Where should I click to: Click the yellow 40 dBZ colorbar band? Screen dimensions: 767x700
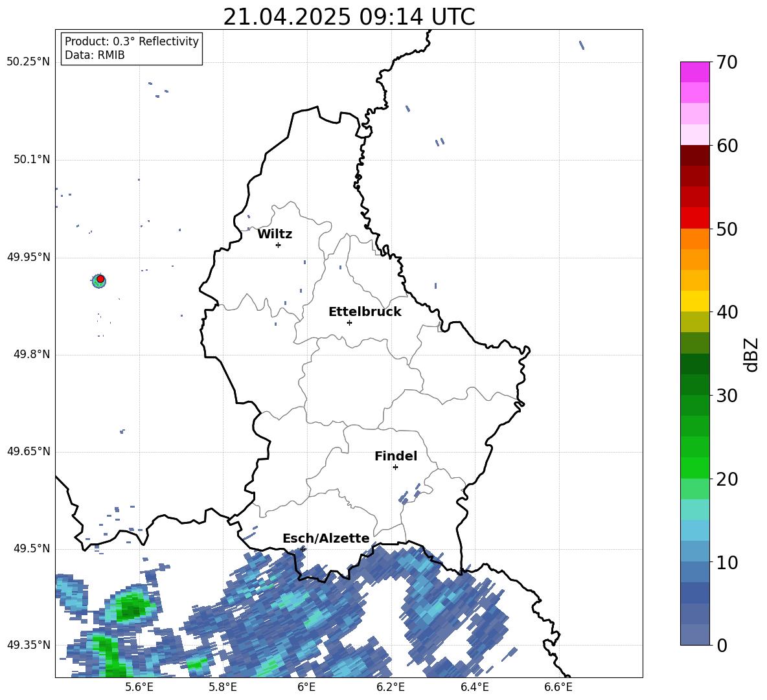tap(694, 301)
